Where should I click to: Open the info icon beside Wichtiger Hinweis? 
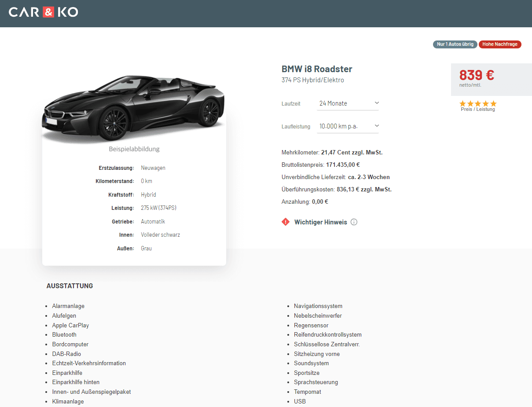(x=354, y=222)
